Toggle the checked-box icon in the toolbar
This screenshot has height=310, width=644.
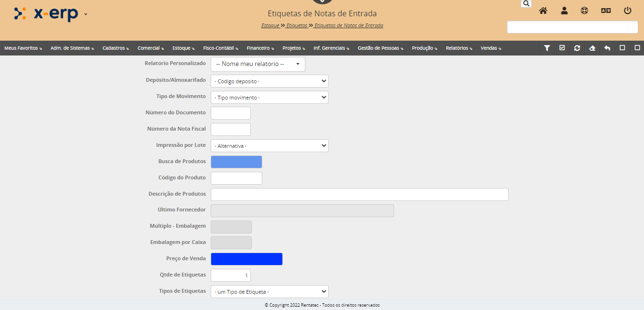562,48
